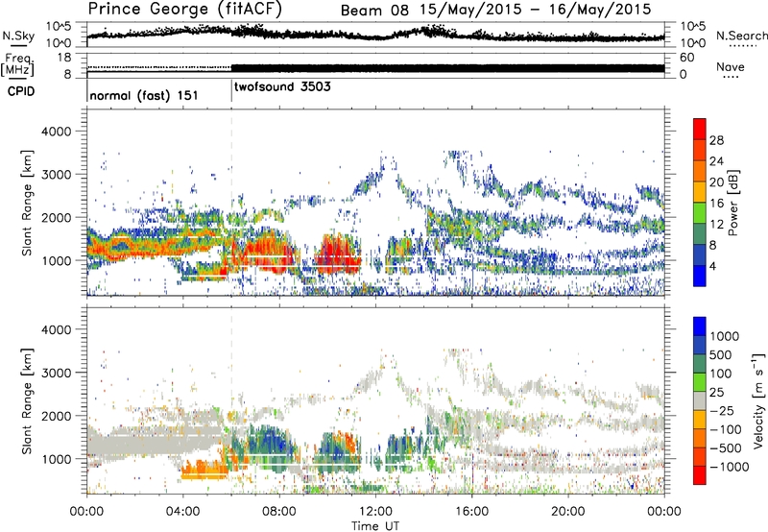
Task: Click the 'N.Sky' legend label
Action: coord(18,36)
